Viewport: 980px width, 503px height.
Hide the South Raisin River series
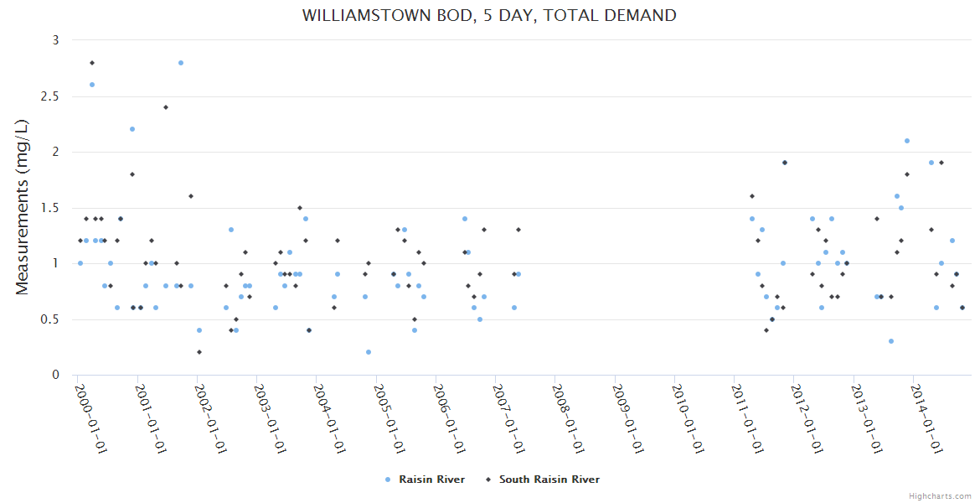[x=549, y=480]
